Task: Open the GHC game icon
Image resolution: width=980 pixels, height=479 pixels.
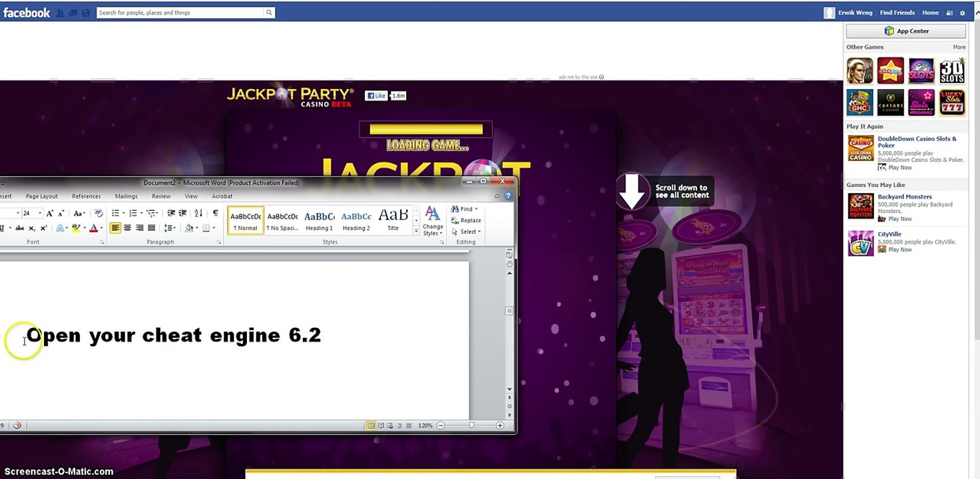Action: pos(859,102)
